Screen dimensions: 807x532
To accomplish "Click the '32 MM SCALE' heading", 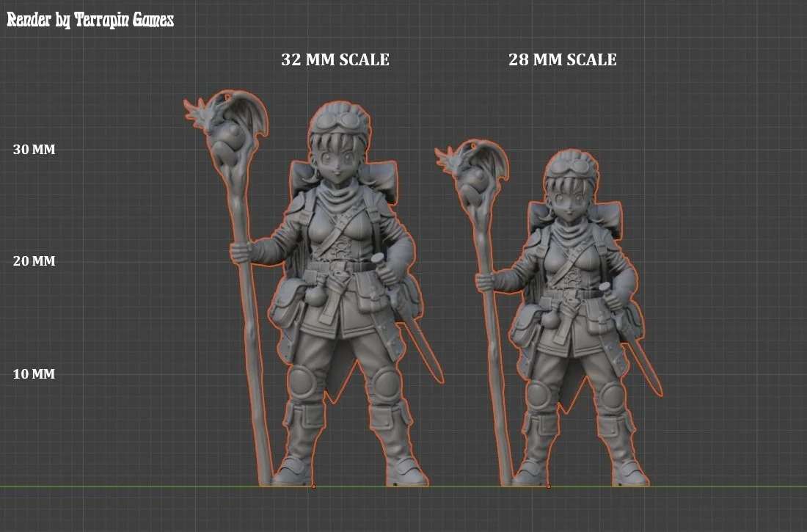I will pos(335,59).
